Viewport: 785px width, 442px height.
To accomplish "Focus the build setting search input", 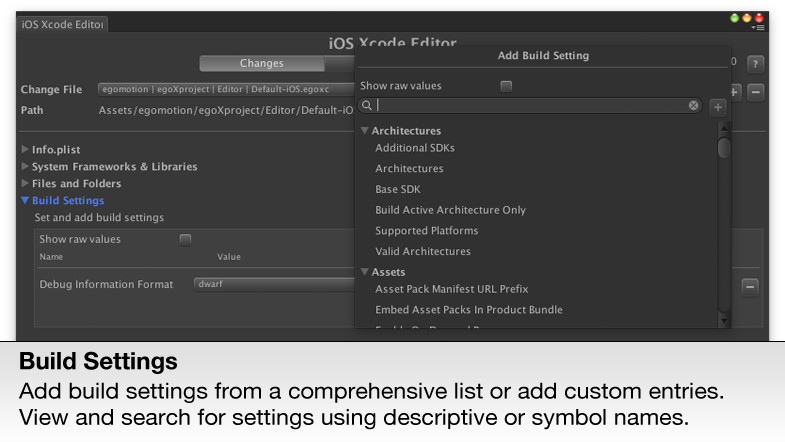I will tap(531, 105).
